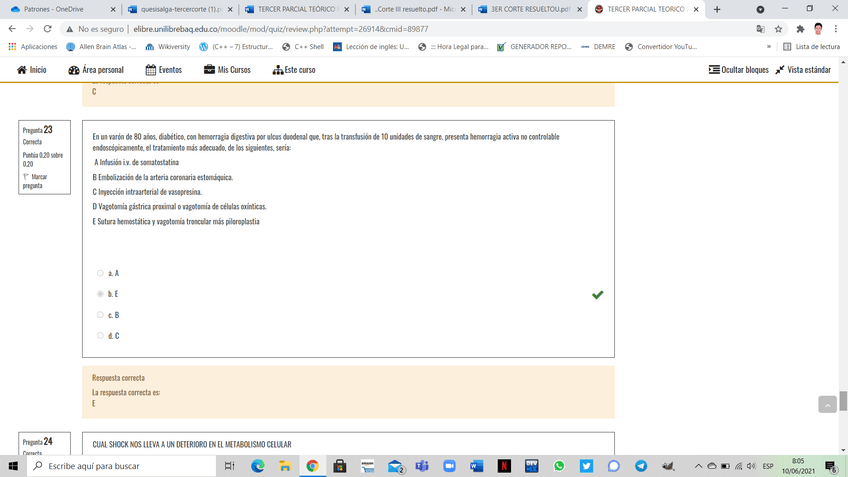This screenshot has height=477, width=848.
Task: Open Lista de lectura reading list
Action: pyautogui.click(x=811, y=47)
